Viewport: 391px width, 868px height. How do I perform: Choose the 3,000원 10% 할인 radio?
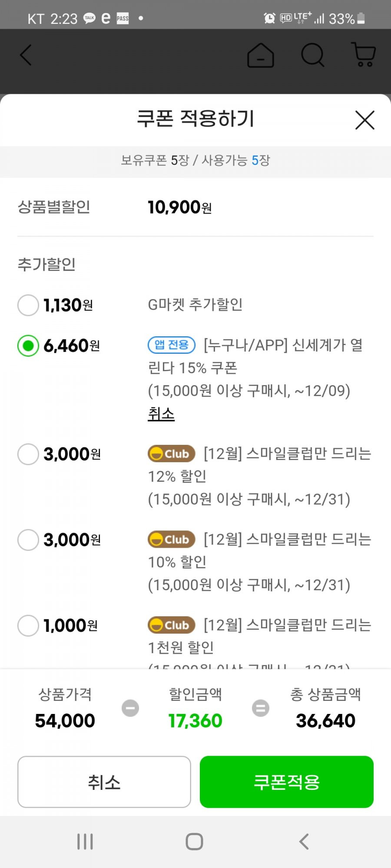28,540
